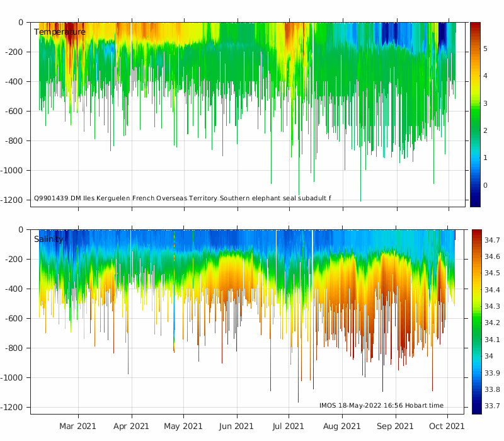Click the -1200 depth label on temperature plot
504x441 pixels.
pos(11,200)
